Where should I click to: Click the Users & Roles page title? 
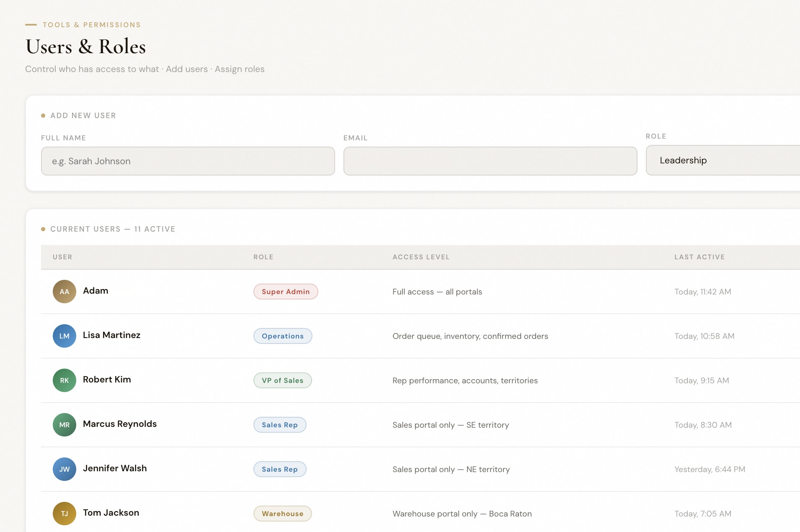(x=86, y=46)
